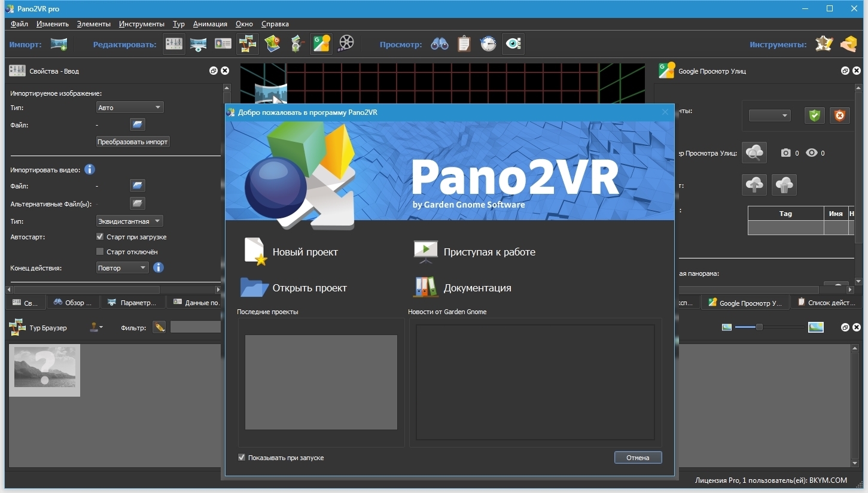The width and height of the screenshot is (868, 493).
Task: Switch to the Список дейст... tab
Action: pyautogui.click(x=826, y=303)
